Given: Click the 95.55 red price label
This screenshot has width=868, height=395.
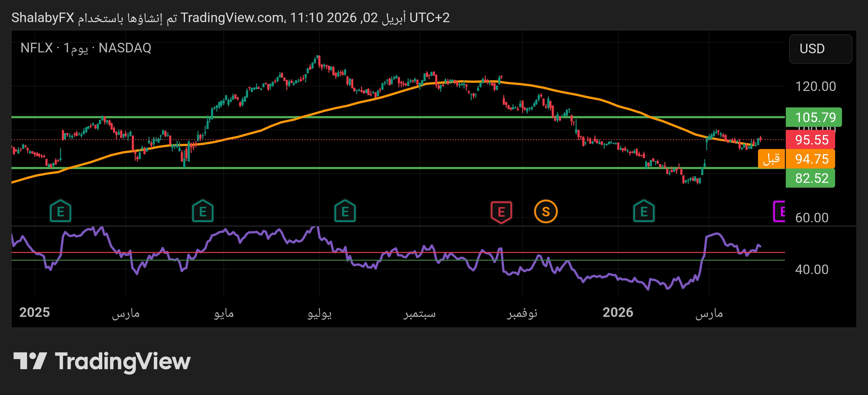Looking at the screenshot, I should [x=810, y=139].
